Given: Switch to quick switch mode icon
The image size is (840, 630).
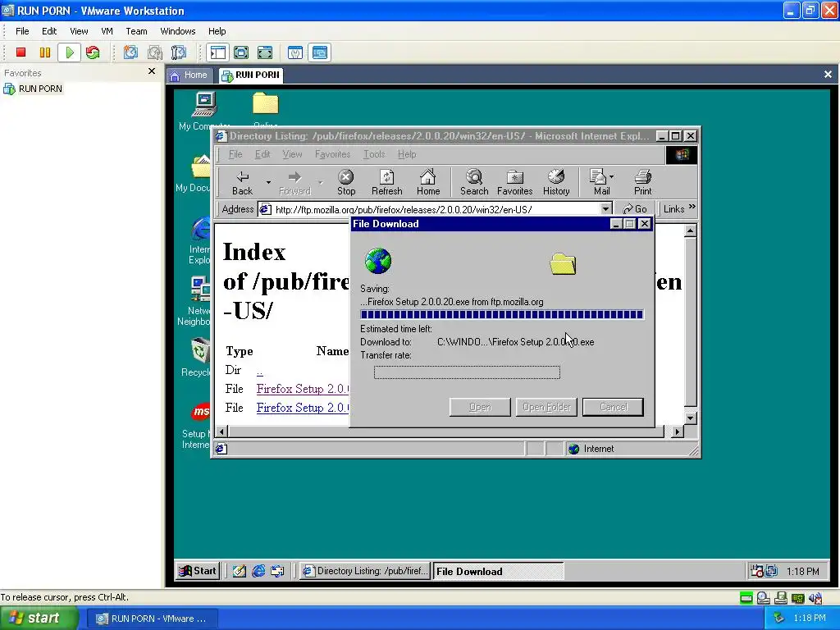Looking at the screenshot, I should click(x=241, y=52).
